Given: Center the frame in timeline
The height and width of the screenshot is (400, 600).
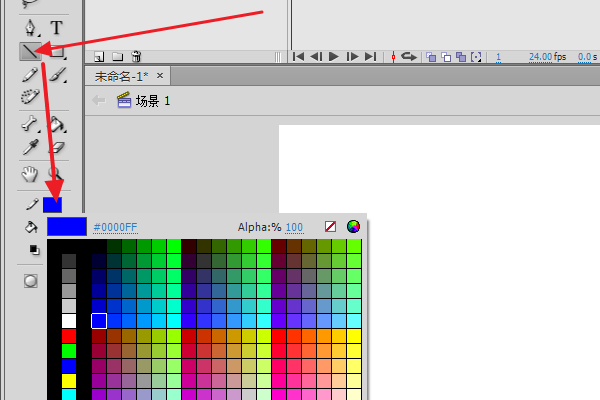Looking at the screenshot, I should point(393,57).
